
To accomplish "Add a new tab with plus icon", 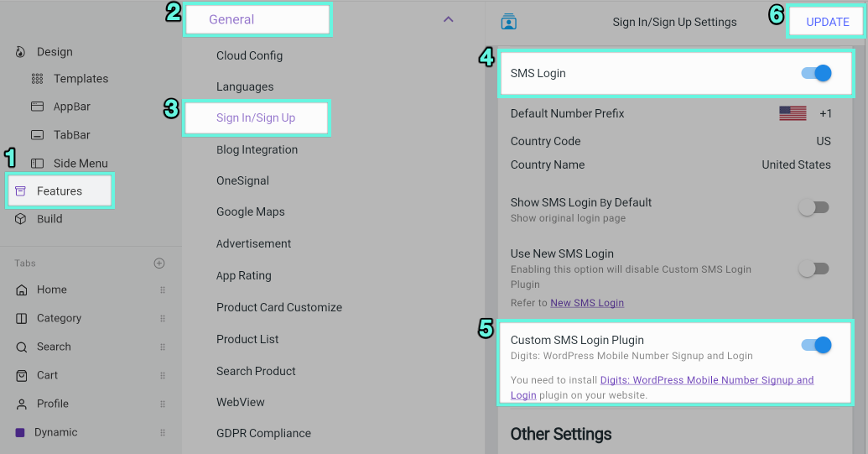I will pyautogui.click(x=159, y=264).
